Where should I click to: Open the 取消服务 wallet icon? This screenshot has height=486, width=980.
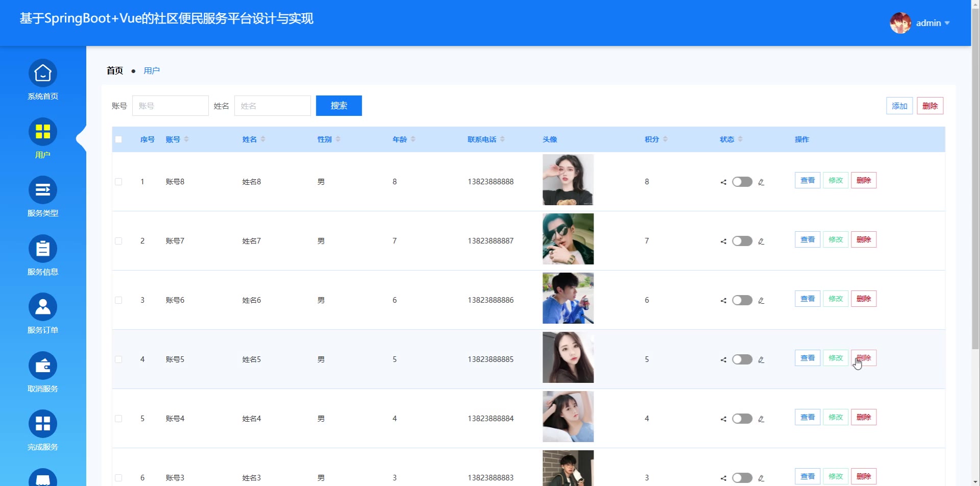[43, 366]
